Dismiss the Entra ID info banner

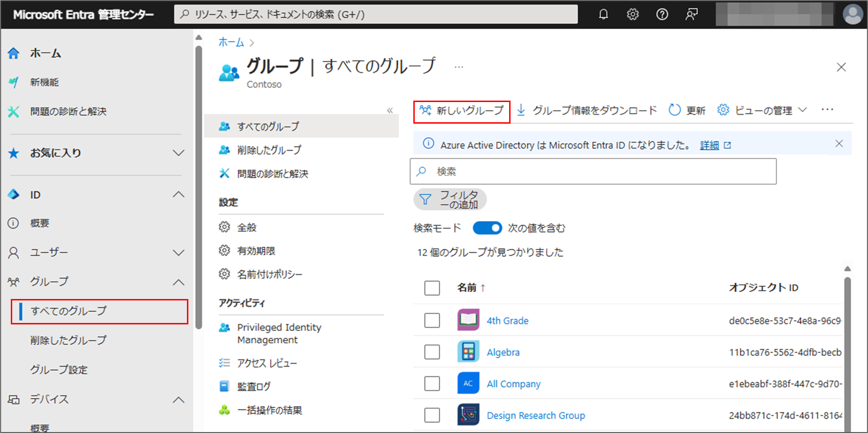[839, 143]
